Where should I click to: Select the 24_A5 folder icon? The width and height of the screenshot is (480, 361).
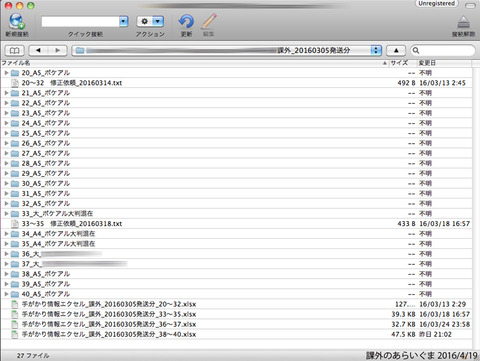(15, 123)
